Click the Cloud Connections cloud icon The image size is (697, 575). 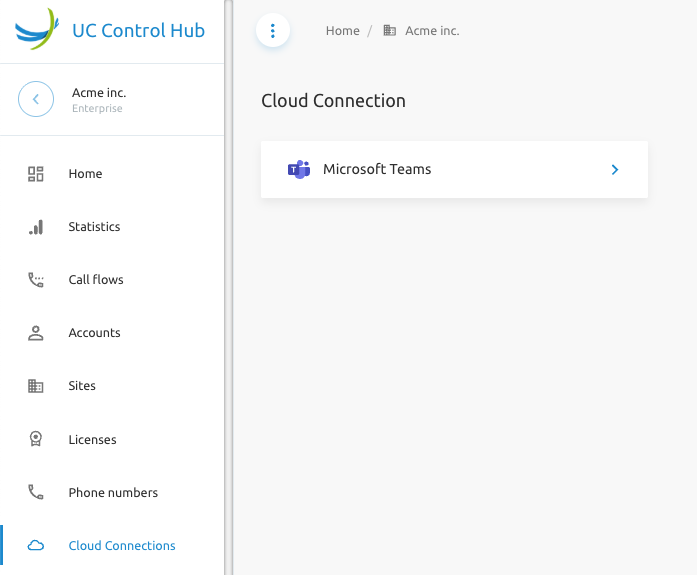coord(36,545)
